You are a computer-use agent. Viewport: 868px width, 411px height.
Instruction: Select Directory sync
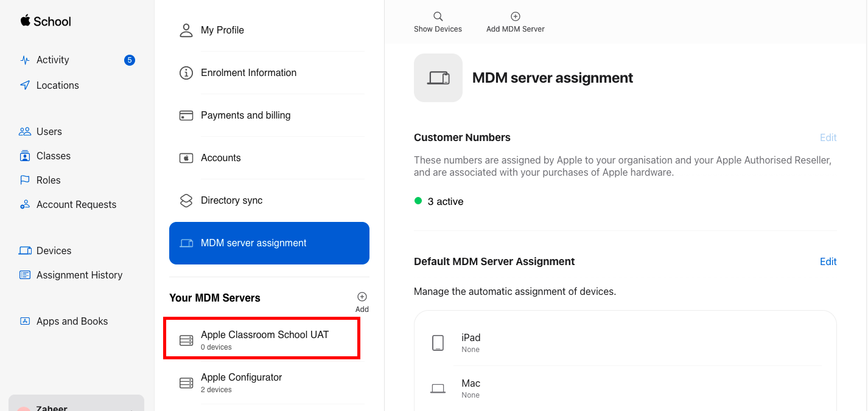269,201
